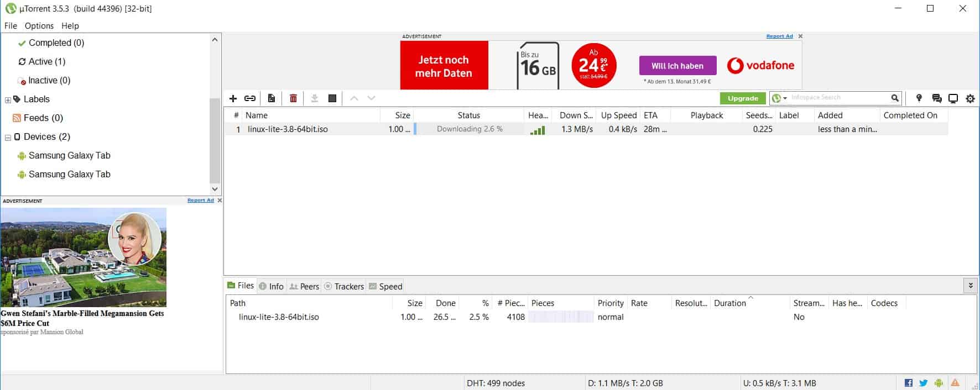This screenshot has height=390, width=980.
Task: Open the Options menu
Action: point(39,25)
